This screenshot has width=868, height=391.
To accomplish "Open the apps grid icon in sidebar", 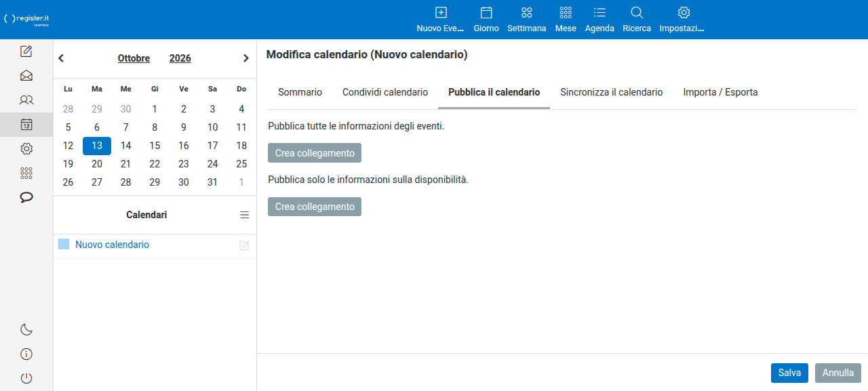I will point(26,173).
